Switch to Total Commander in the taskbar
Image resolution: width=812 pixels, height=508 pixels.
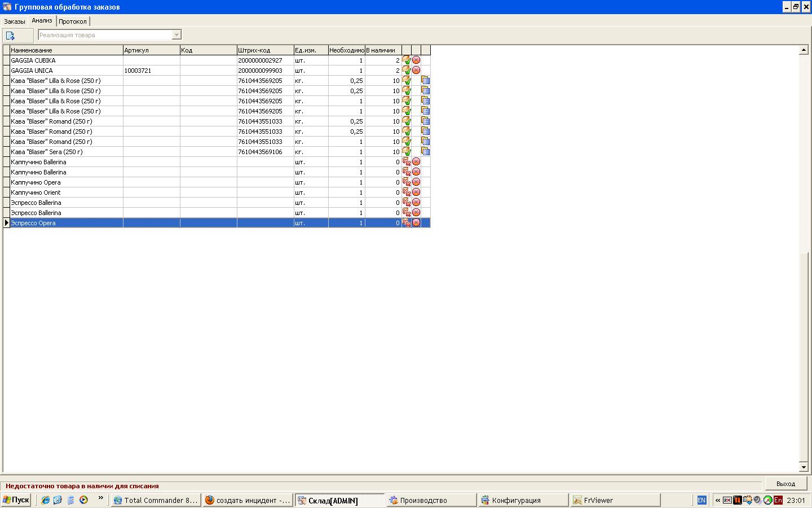[156, 500]
